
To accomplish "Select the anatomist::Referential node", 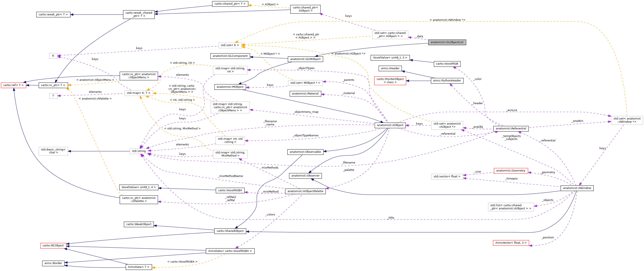I will (x=511, y=129).
